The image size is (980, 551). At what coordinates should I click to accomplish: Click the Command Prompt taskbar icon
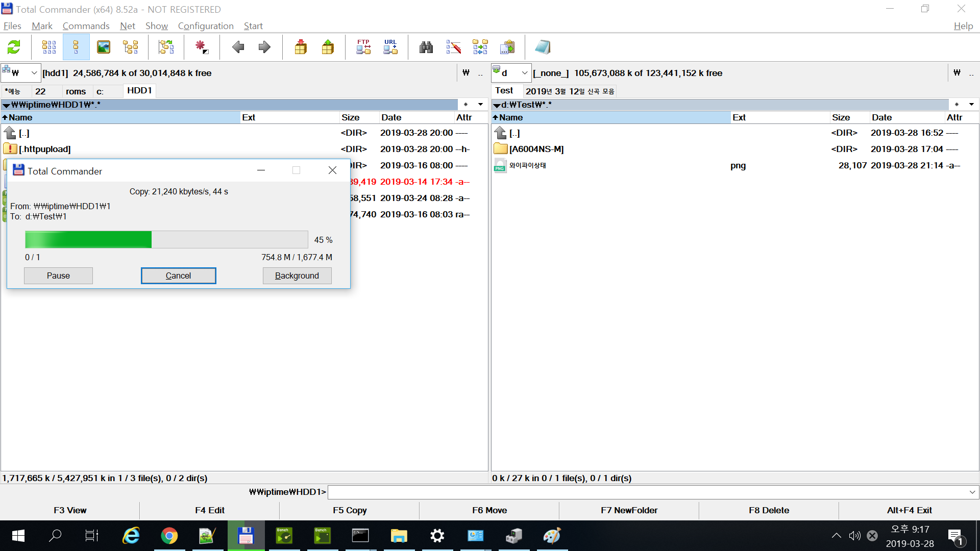click(x=361, y=536)
